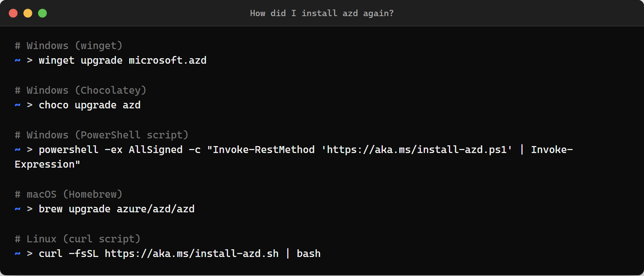Select the tilde prompt next to curl command

coord(17,254)
